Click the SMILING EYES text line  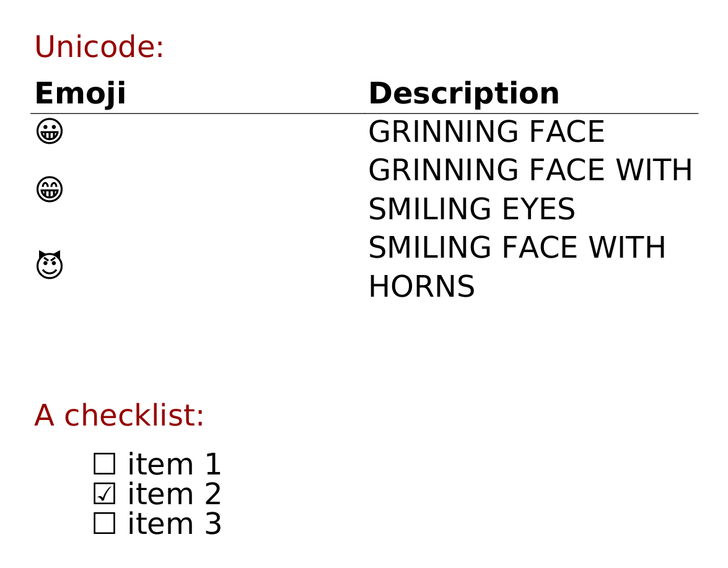point(471,210)
